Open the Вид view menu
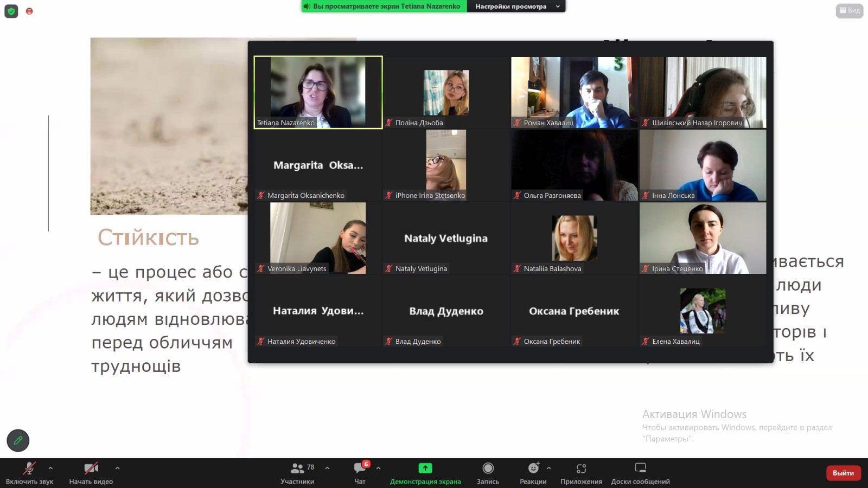The image size is (868, 488). point(850,10)
